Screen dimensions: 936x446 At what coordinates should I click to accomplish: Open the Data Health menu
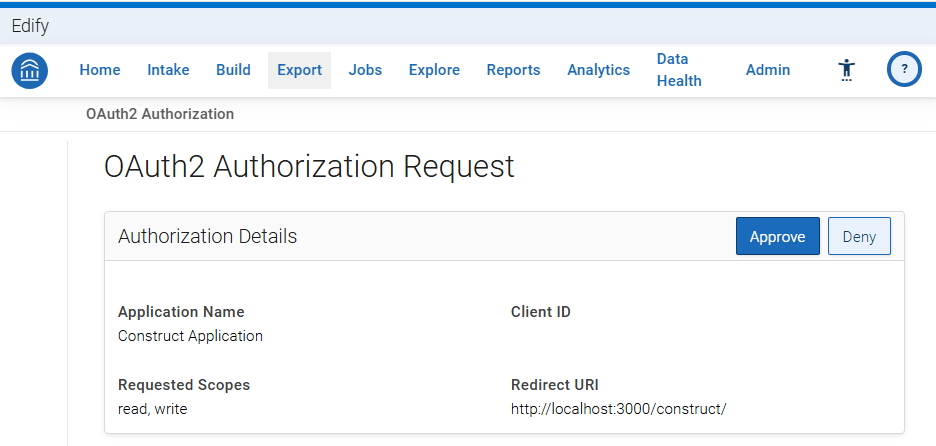coord(679,70)
